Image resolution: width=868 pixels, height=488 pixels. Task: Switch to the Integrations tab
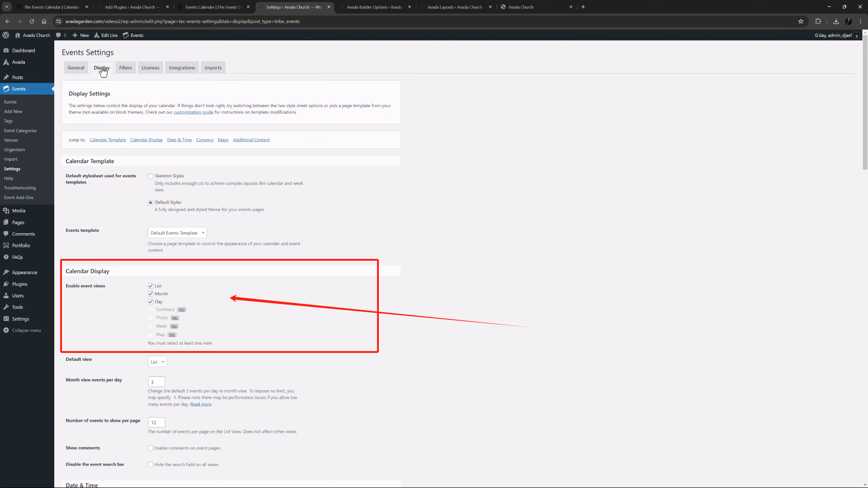click(182, 67)
